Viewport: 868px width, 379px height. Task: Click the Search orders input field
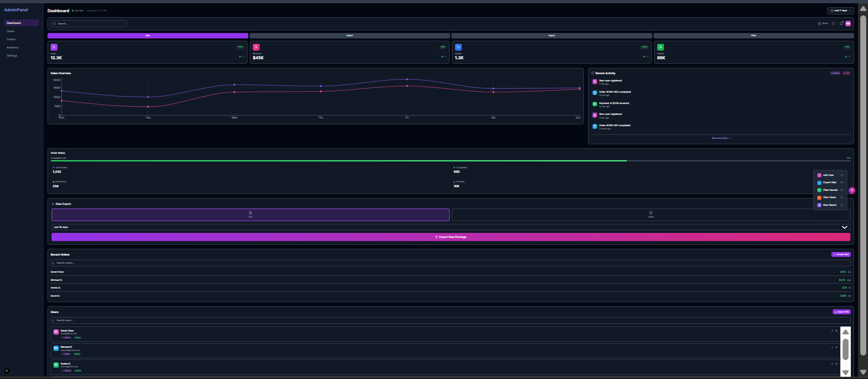coord(451,263)
